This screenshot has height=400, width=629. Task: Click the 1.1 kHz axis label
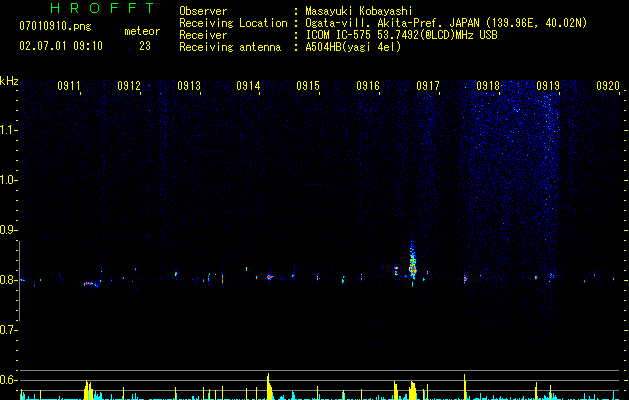pyautogui.click(x=9, y=130)
